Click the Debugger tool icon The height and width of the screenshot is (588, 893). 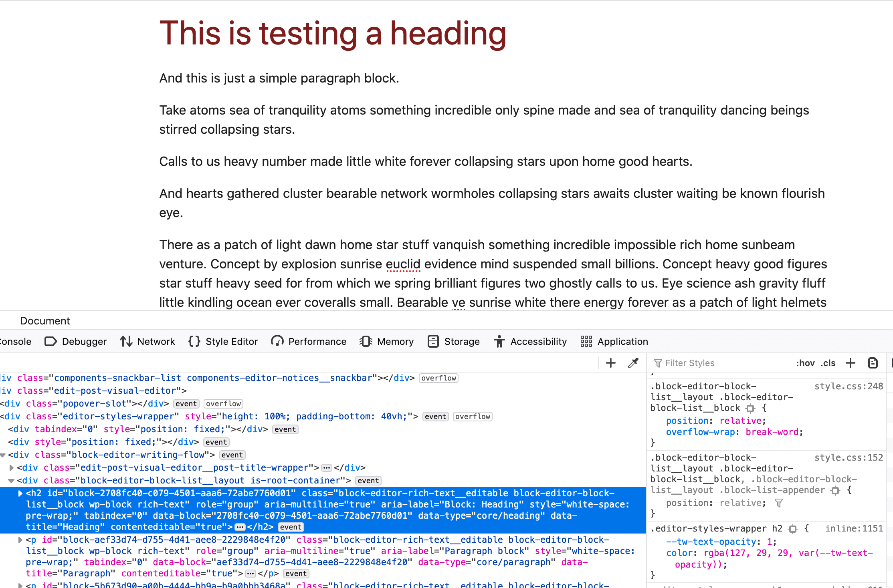click(52, 341)
